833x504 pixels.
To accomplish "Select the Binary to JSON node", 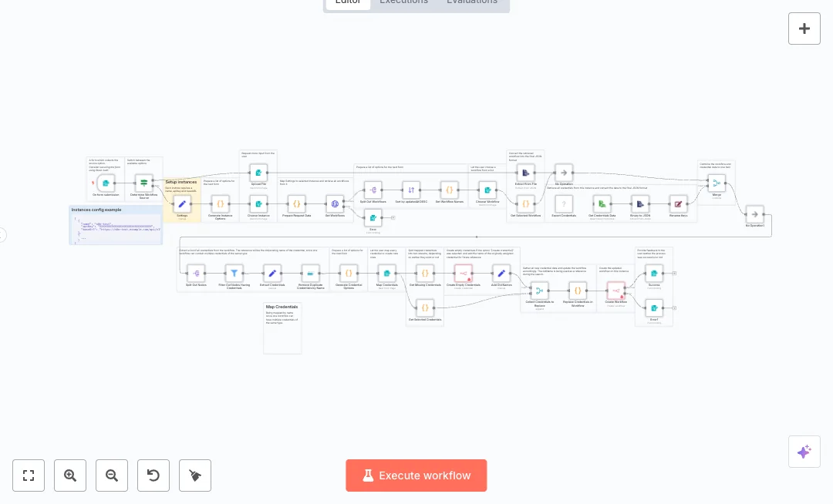I will tap(639, 204).
